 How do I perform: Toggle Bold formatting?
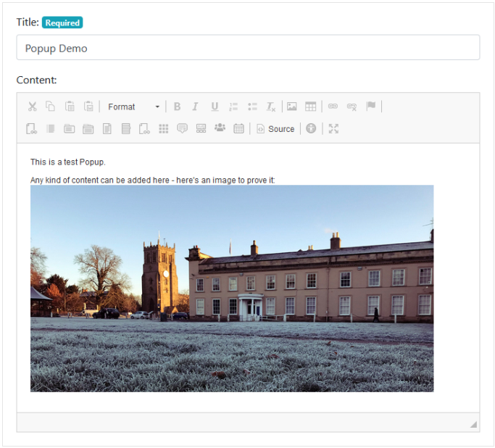coord(177,107)
